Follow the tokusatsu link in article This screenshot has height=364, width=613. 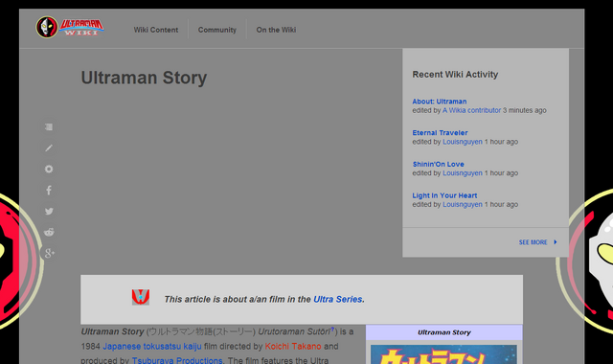pyautogui.click(x=162, y=346)
